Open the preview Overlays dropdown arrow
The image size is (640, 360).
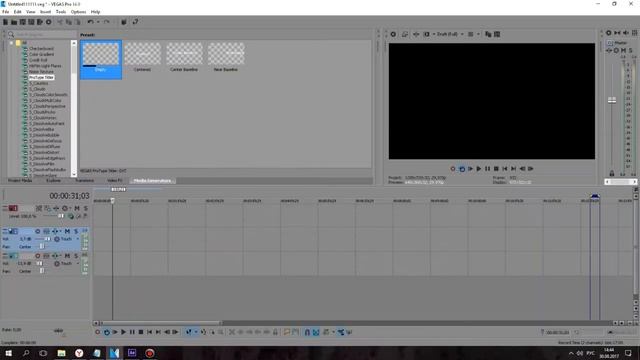click(x=478, y=34)
